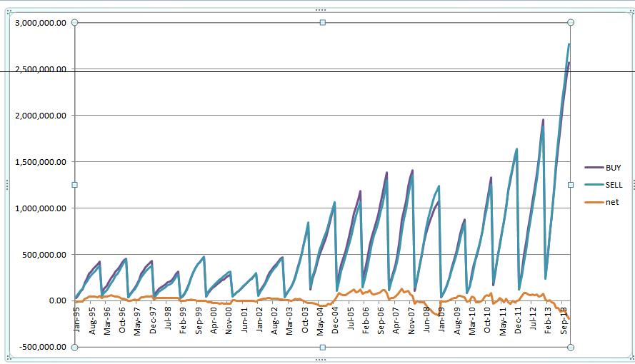Viewport: 635px width, 364px height.
Task: Click the Feb-99 date label
Action: 183,320
